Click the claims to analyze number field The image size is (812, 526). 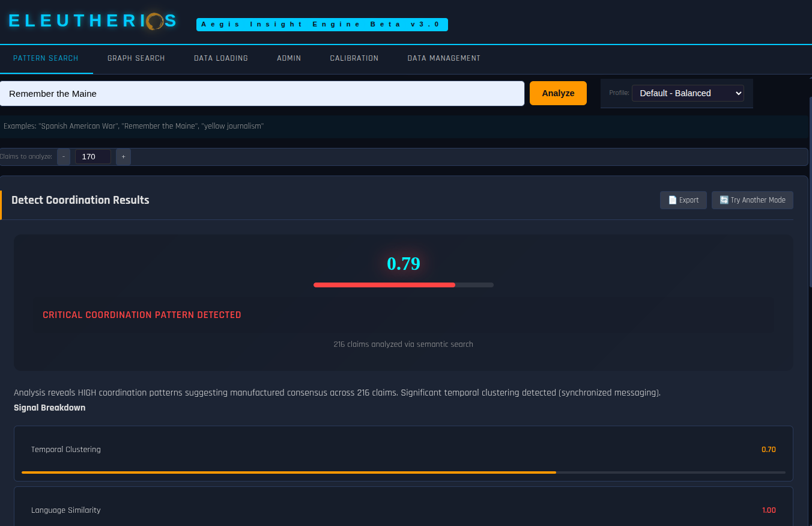point(92,157)
